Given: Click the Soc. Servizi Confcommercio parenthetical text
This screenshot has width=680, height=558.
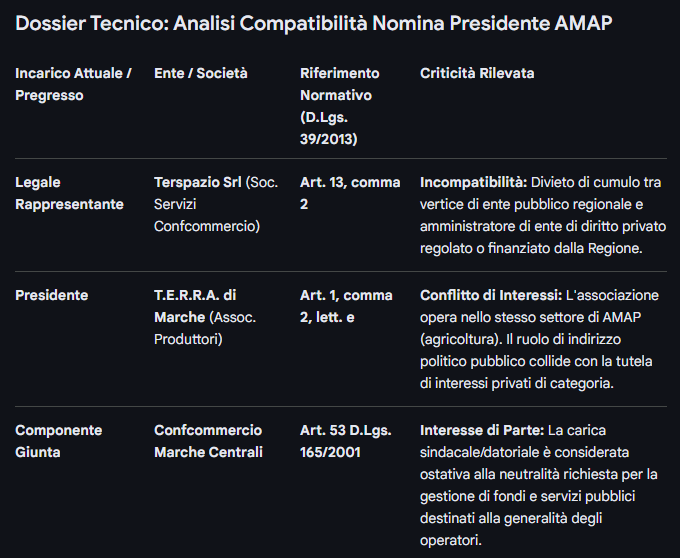Looking at the screenshot, I should pyautogui.click(x=207, y=215).
